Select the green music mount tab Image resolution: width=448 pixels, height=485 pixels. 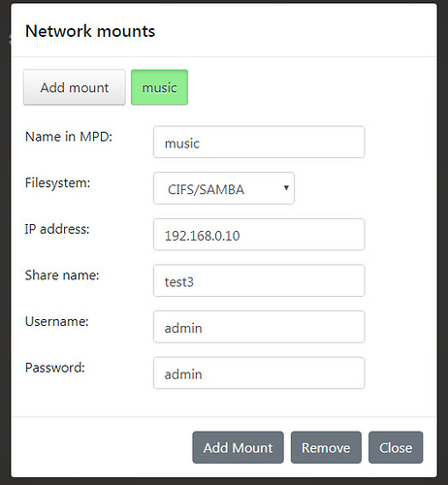pyautogui.click(x=159, y=87)
